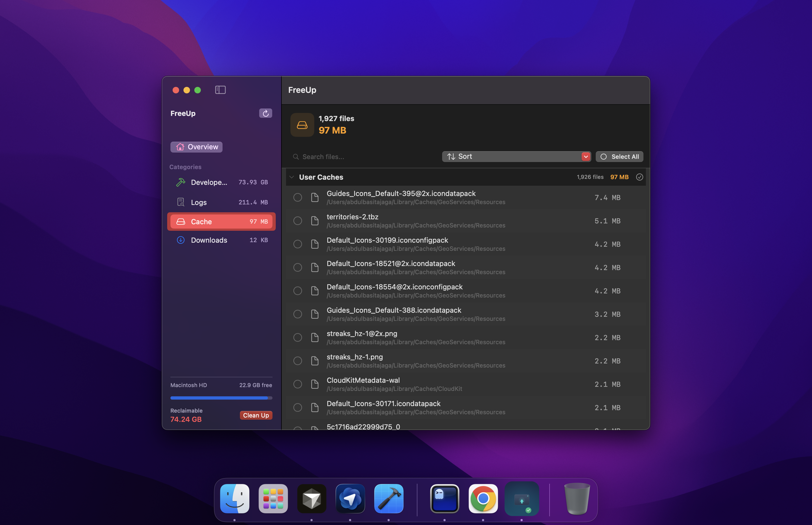Viewport: 812px width, 525px height.
Task: Click the hammer icon for Developer category
Action: click(180, 182)
